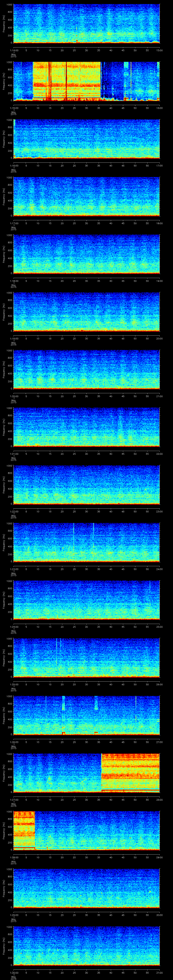Click the '23:00' end time label

click(160, 511)
